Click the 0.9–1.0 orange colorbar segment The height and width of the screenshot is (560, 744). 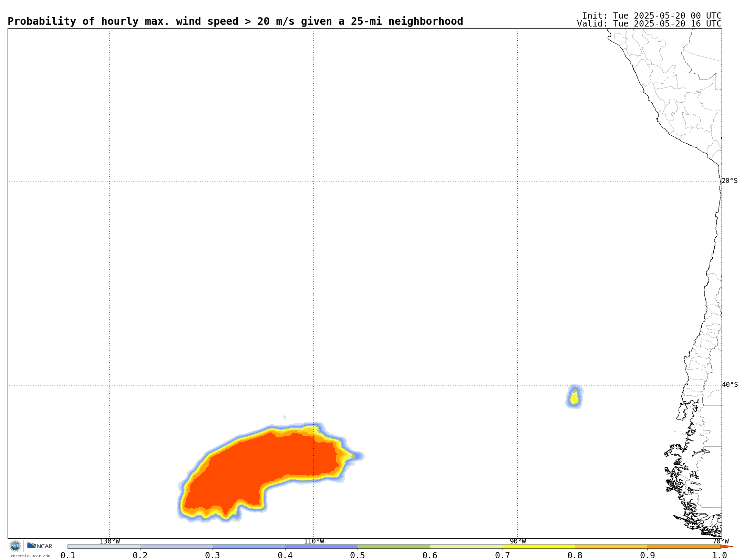pyautogui.click(x=683, y=547)
